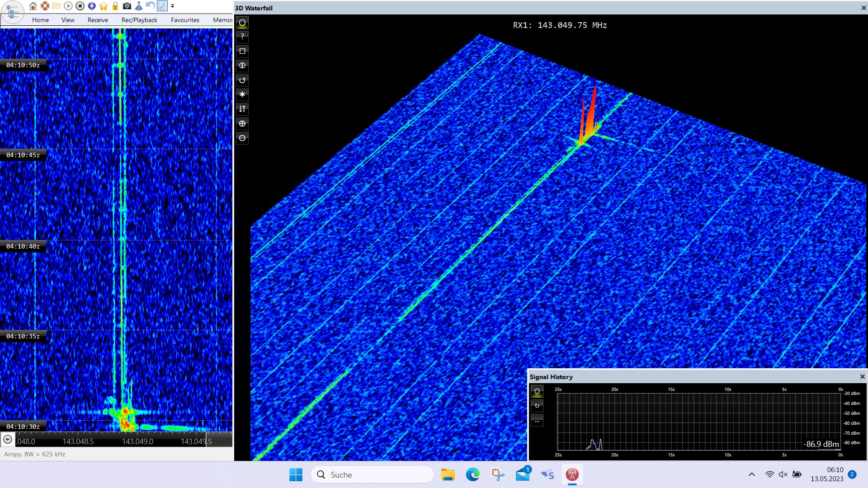Click the muted speaker volume tray icon
The width and height of the screenshot is (868, 488).
[x=783, y=474]
